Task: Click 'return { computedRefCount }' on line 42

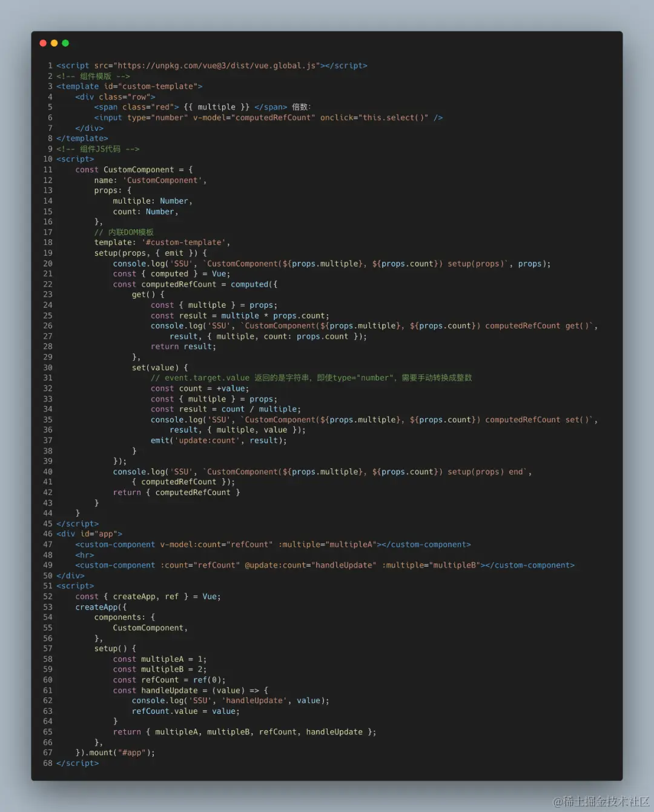Action: (176, 493)
